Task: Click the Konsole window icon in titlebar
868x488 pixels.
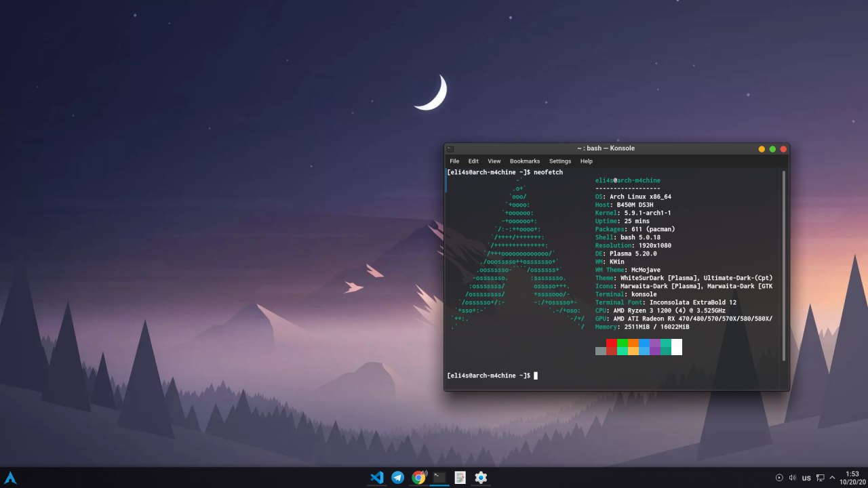Action: (x=450, y=148)
